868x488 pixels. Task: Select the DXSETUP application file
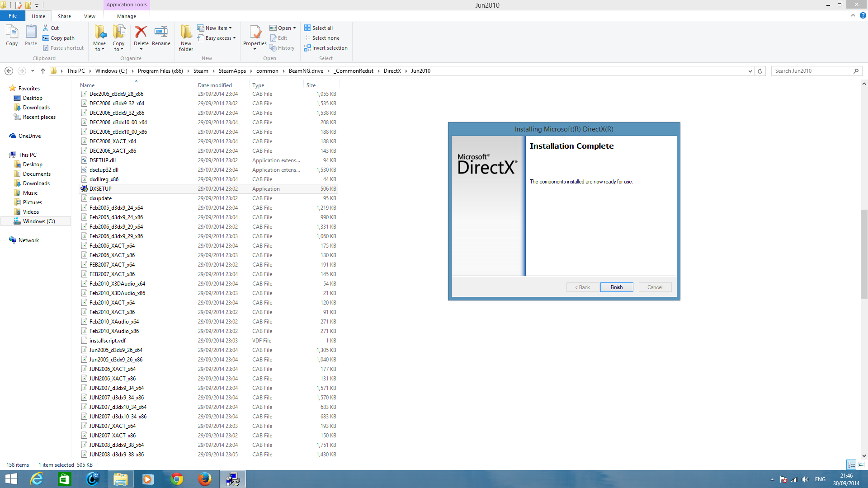209,189
